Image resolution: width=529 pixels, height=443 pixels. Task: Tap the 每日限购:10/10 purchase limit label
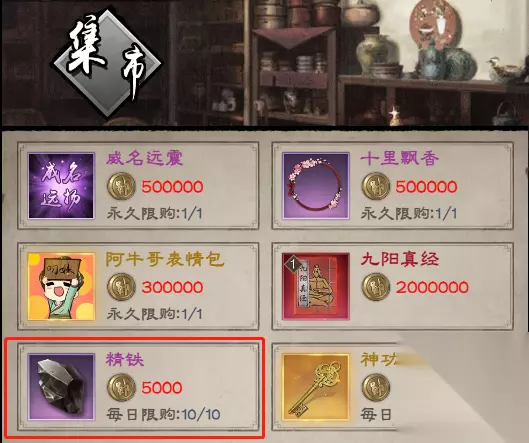pos(164,414)
